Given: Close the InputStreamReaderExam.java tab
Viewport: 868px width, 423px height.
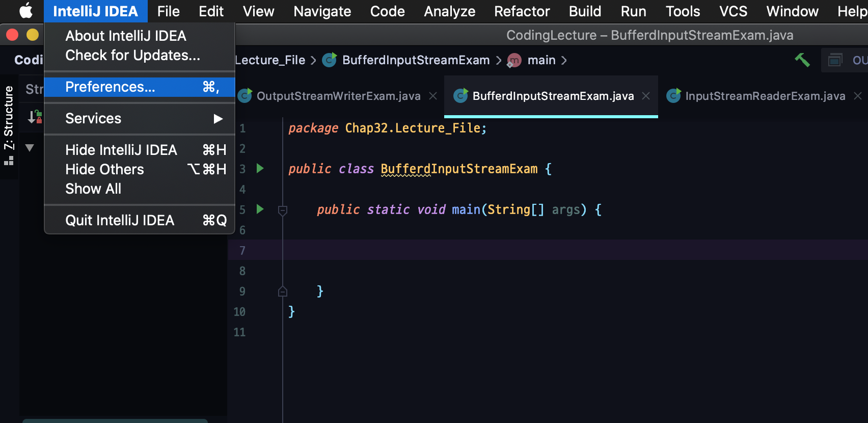Looking at the screenshot, I should (858, 96).
